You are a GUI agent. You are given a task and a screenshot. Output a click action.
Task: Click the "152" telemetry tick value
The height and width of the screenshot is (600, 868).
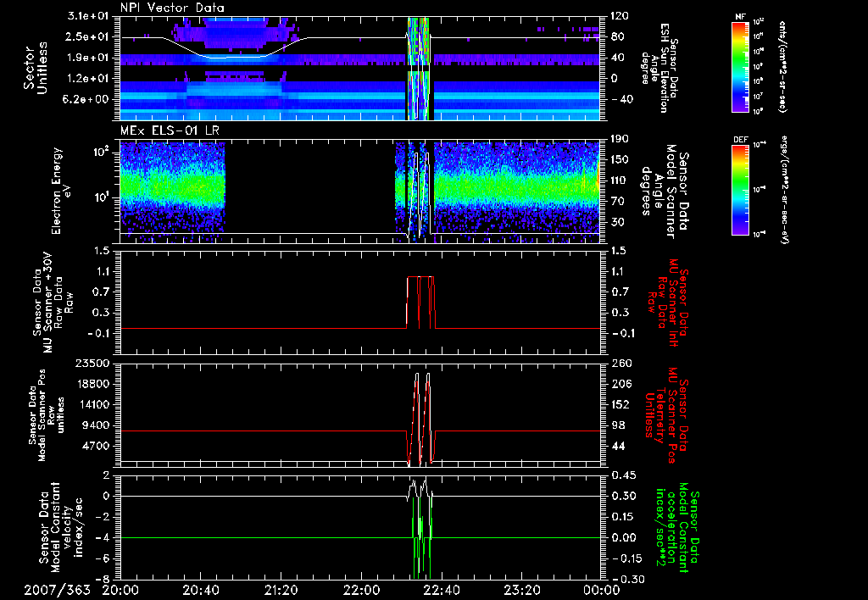tap(620, 404)
